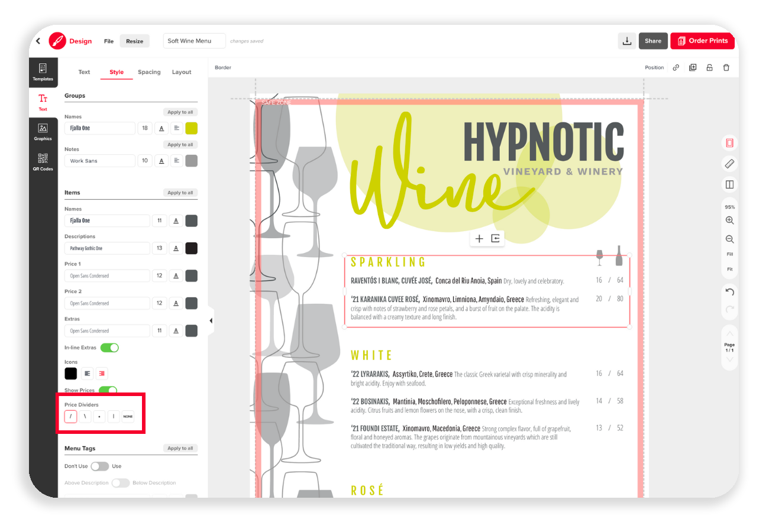Select the dot price divider

coord(99,417)
